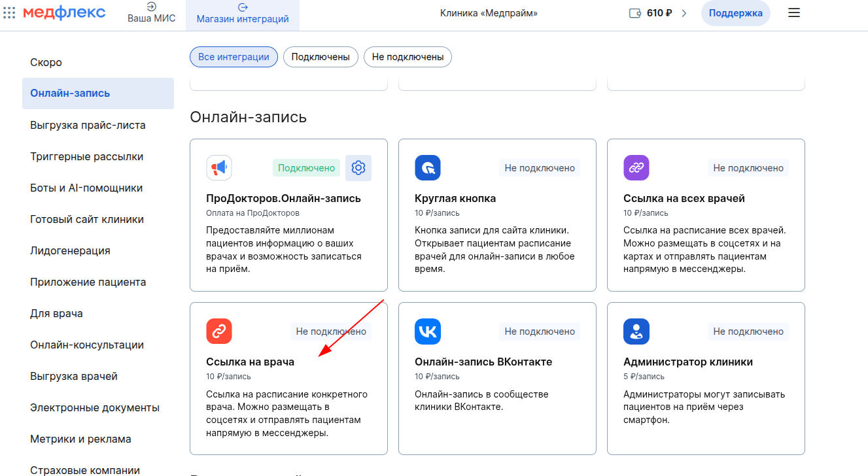Screen dimensions: 868x476
Task: Click the red Ссылка на врача link icon
Action: coord(218,331)
